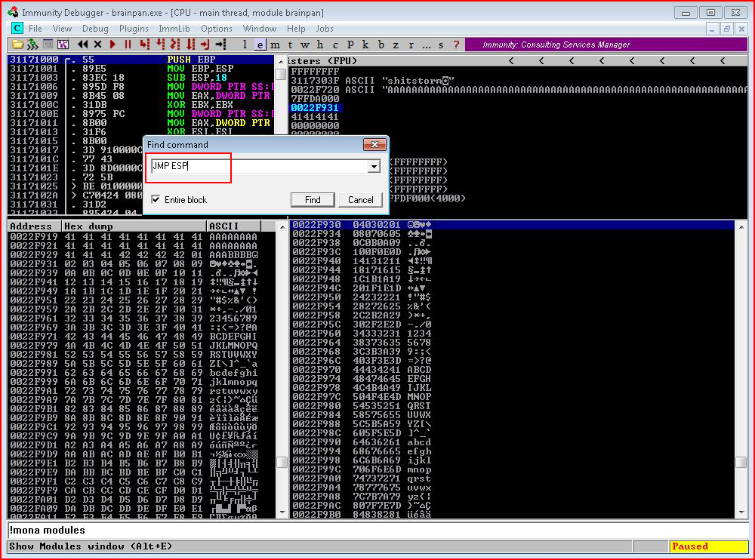Click the '!mona modules' command bar
Viewport: 755px width, 560px height.
click(x=377, y=530)
